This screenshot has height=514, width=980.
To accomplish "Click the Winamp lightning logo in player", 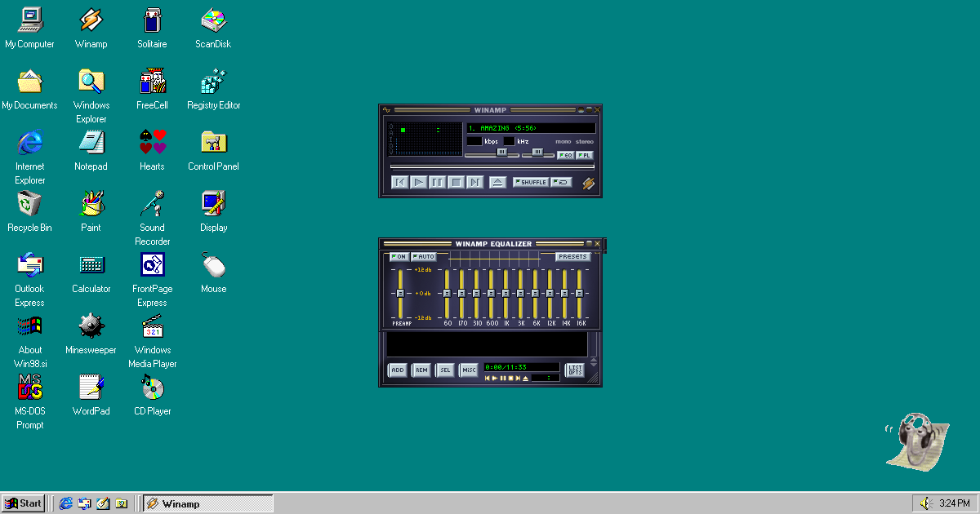I will (588, 184).
